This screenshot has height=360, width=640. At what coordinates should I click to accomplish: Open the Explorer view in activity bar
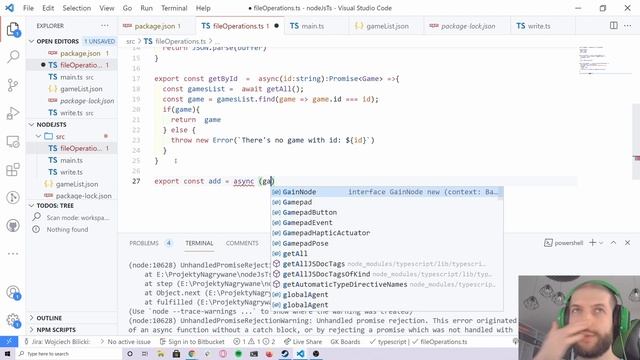coord(13,30)
